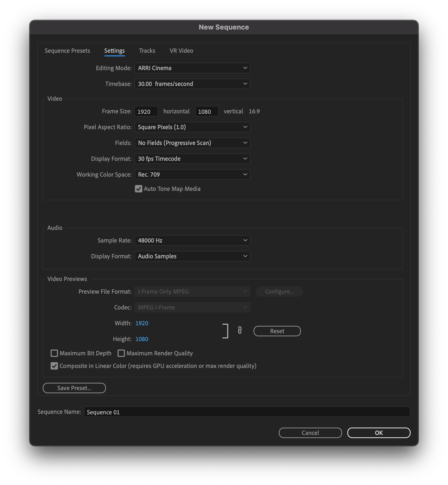The image size is (448, 485).
Task: Open Preview File Format dropdown
Action: point(192,292)
